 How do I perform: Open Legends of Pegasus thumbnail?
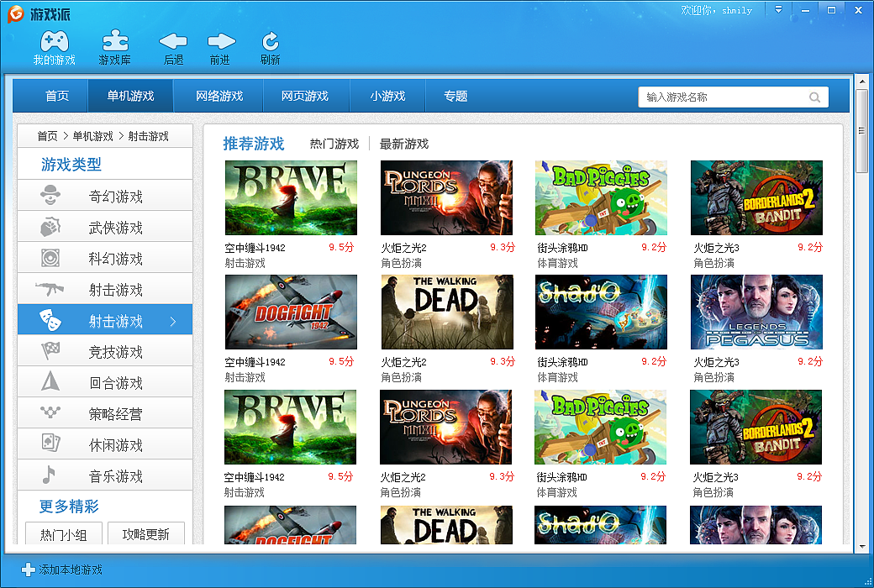(x=756, y=312)
